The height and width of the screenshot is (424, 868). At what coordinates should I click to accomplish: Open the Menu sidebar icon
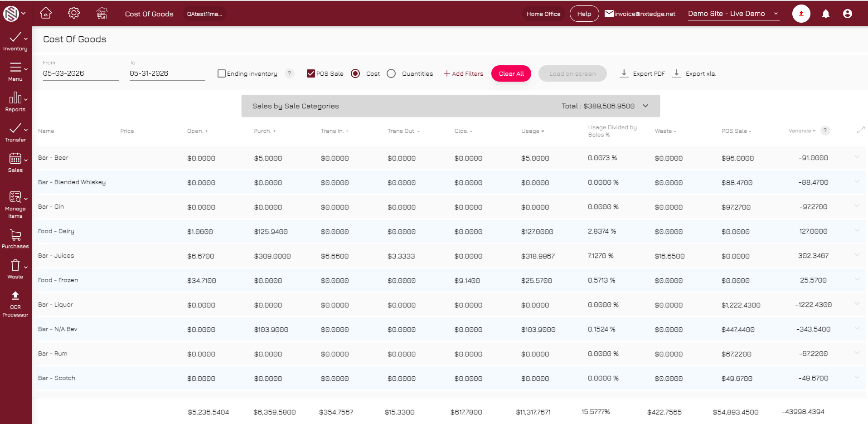15,67
